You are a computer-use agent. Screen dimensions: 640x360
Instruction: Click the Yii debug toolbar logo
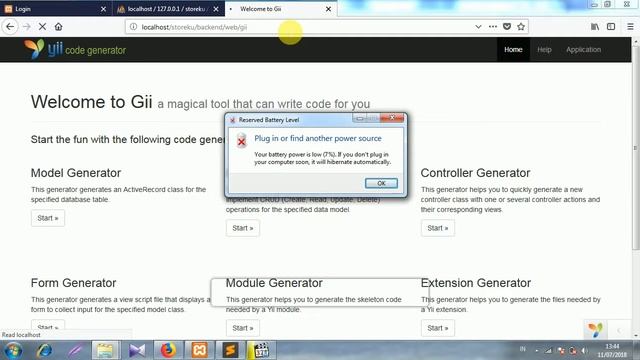tap(595, 329)
